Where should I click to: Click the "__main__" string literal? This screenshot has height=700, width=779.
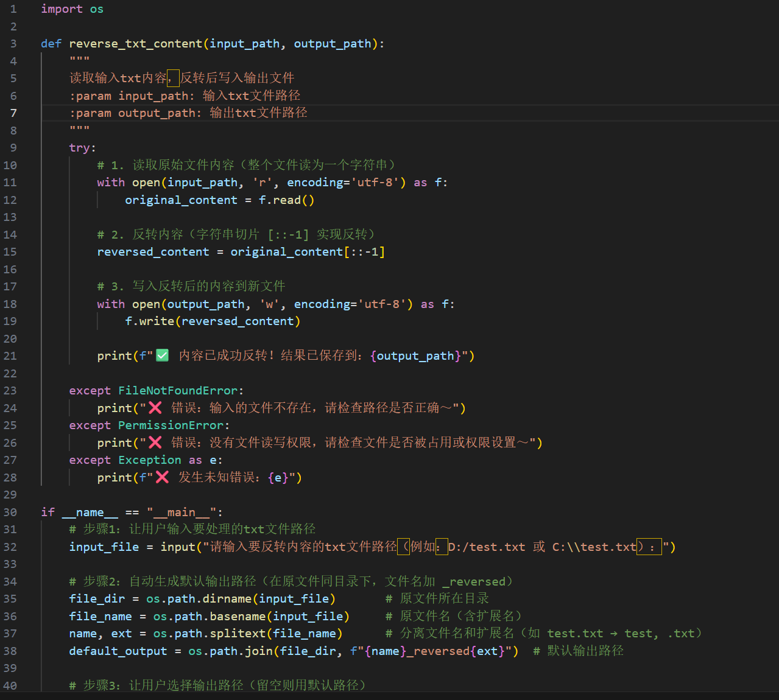click(x=182, y=513)
